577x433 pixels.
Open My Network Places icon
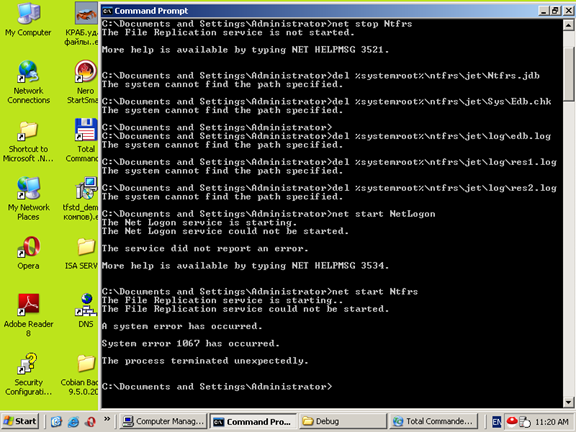(28, 199)
